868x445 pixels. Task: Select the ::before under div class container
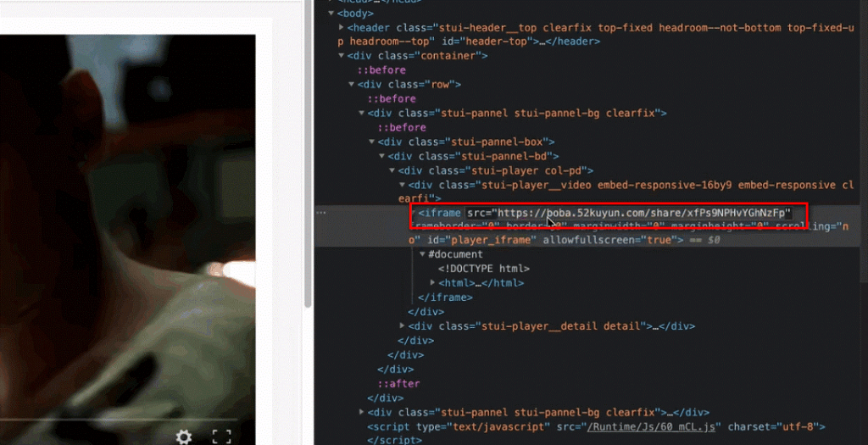[x=381, y=70]
